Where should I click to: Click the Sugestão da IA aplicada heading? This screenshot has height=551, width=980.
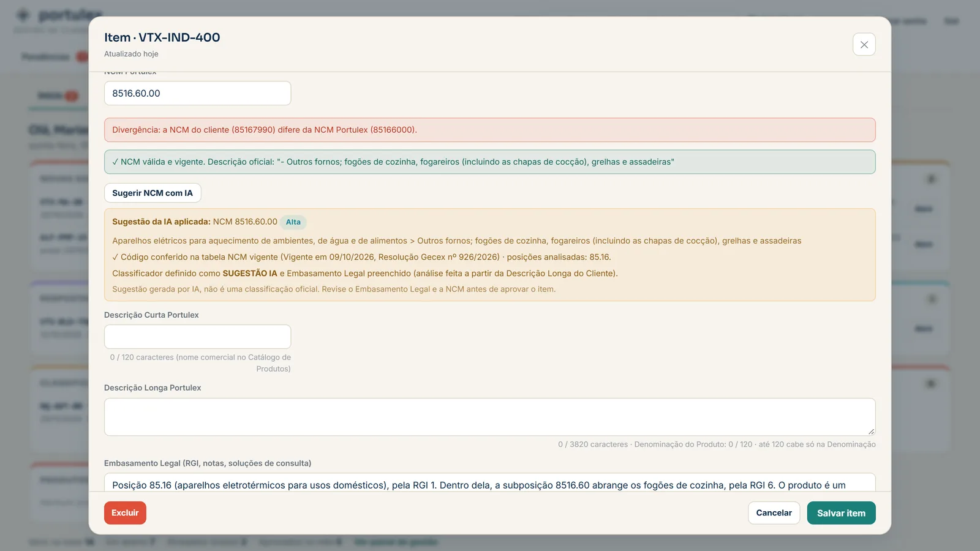point(161,222)
